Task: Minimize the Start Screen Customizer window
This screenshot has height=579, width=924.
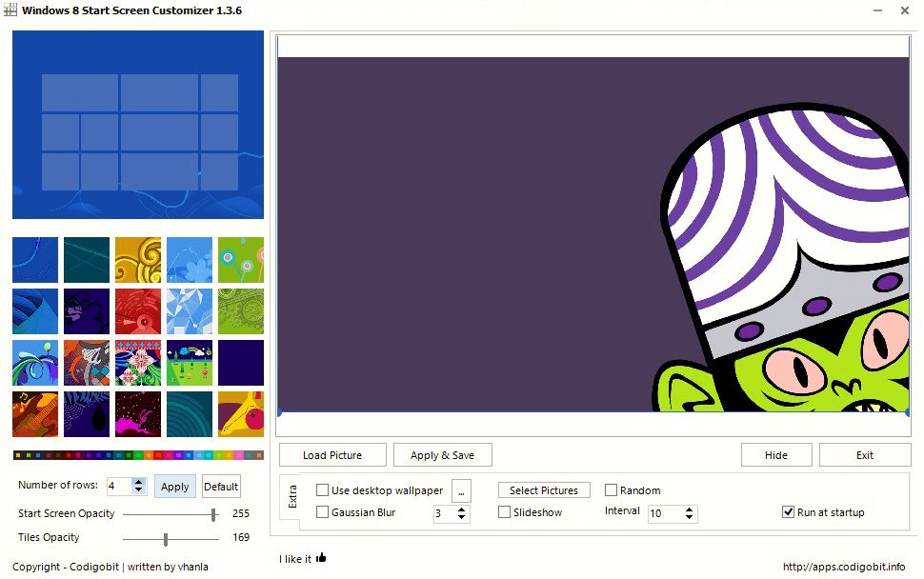Action: tap(877, 10)
